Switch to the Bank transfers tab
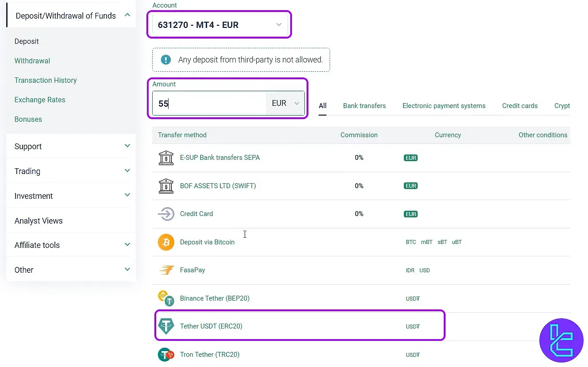588x367 pixels. [x=364, y=106]
